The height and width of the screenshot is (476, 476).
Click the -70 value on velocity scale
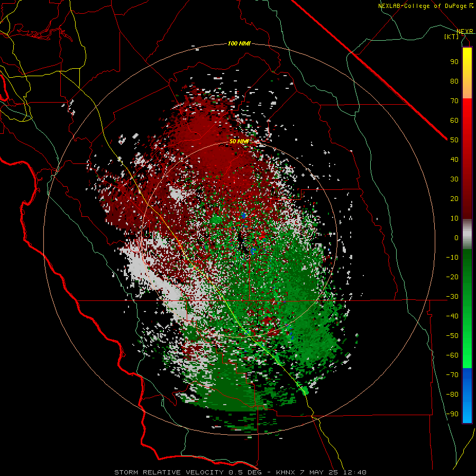(452, 375)
